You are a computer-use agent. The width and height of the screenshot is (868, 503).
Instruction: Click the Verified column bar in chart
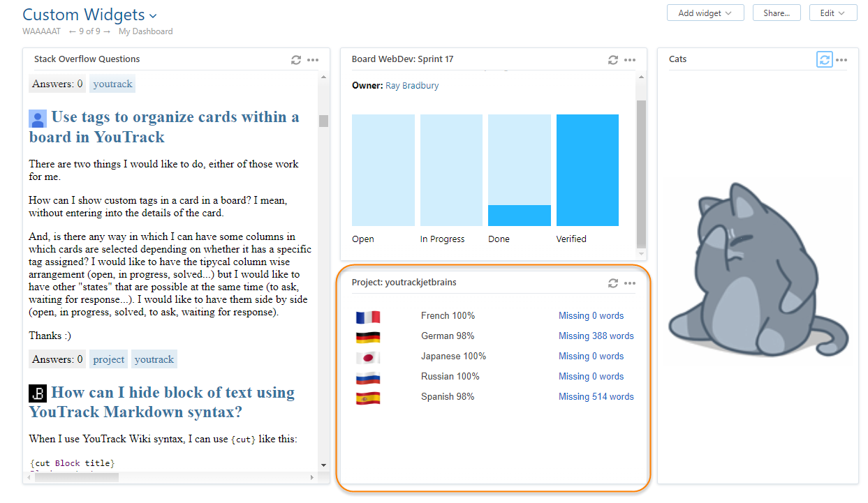coord(587,170)
